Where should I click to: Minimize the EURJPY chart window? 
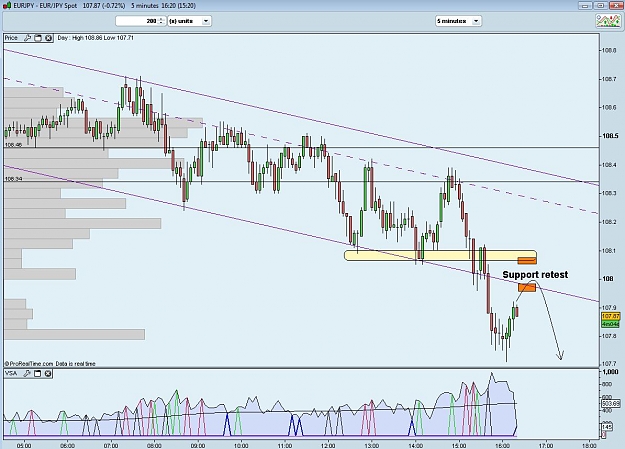point(585,6)
